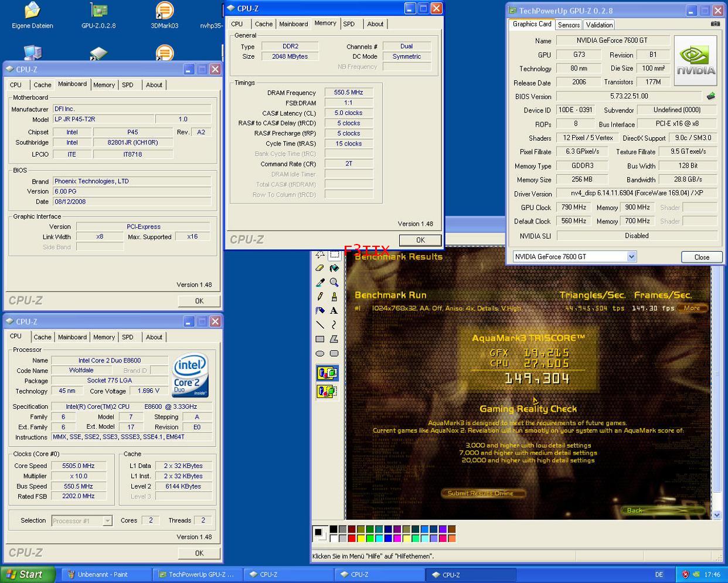Screen dimensions: 728x583
Task: Click the Model field LP JR P45-T2R
Action: point(103,119)
